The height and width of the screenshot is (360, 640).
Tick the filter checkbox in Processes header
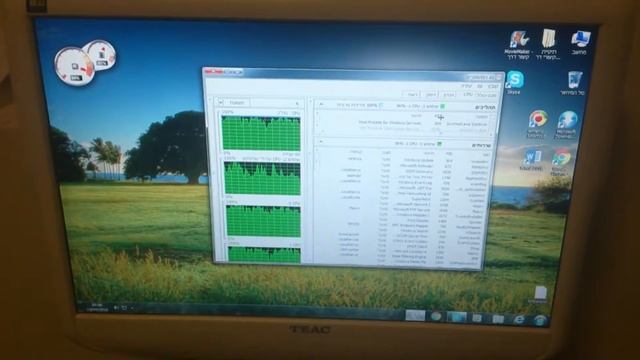(381, 105)
